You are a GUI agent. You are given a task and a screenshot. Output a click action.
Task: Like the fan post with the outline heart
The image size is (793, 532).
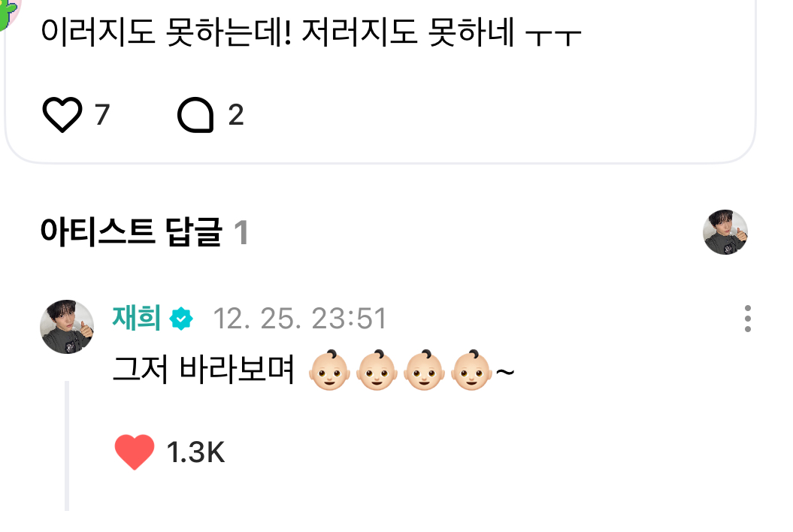62,115
